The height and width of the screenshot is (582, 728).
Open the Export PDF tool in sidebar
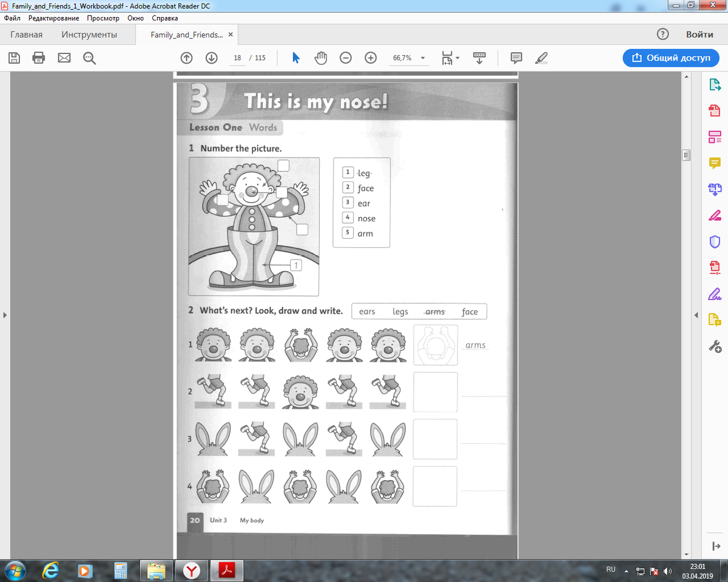(x=715, y=85)
